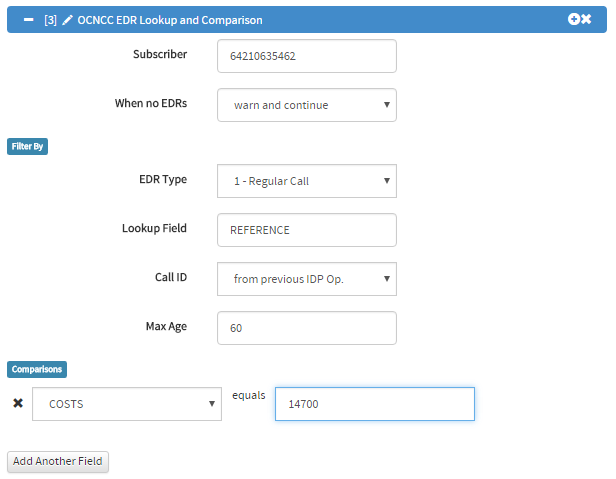
Task: Click the Filter By badge
Action: point(28,146)
